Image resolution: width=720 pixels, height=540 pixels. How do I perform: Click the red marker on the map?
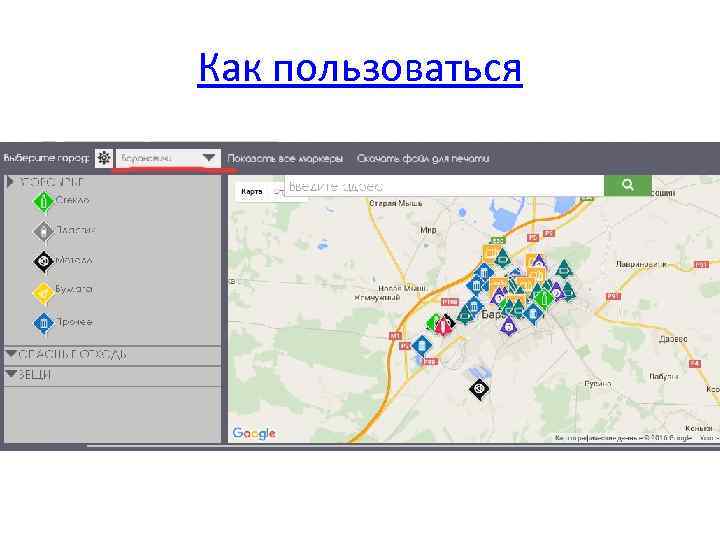(x=443, y=326)
